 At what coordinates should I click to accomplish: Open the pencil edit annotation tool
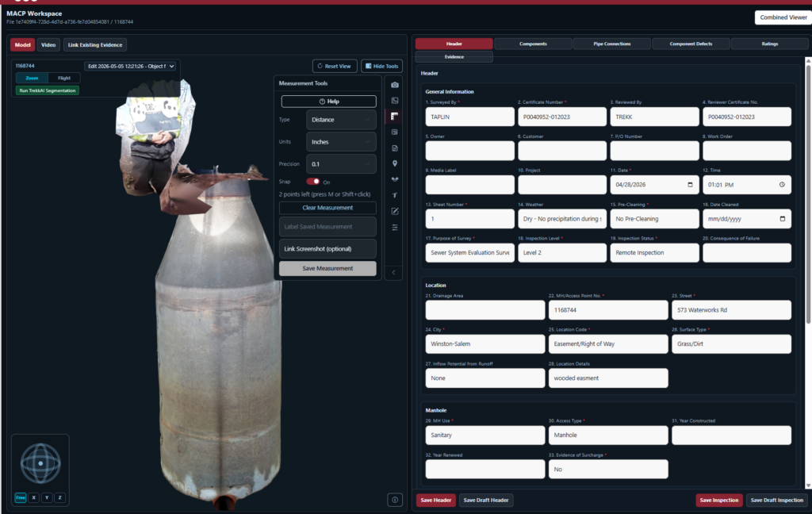pos(395,211)
